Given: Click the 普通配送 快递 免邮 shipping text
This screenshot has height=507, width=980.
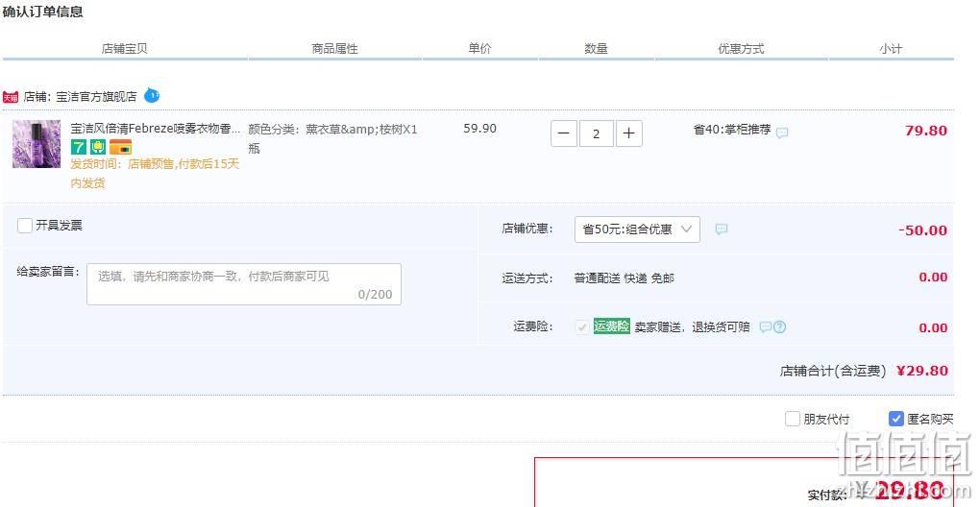Looking at the screenshot, I should [624, 278].
